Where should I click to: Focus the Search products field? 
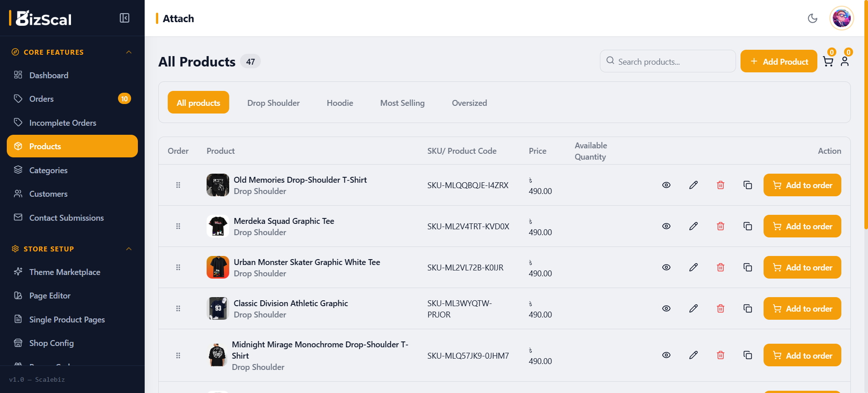(x=668, y=61)
